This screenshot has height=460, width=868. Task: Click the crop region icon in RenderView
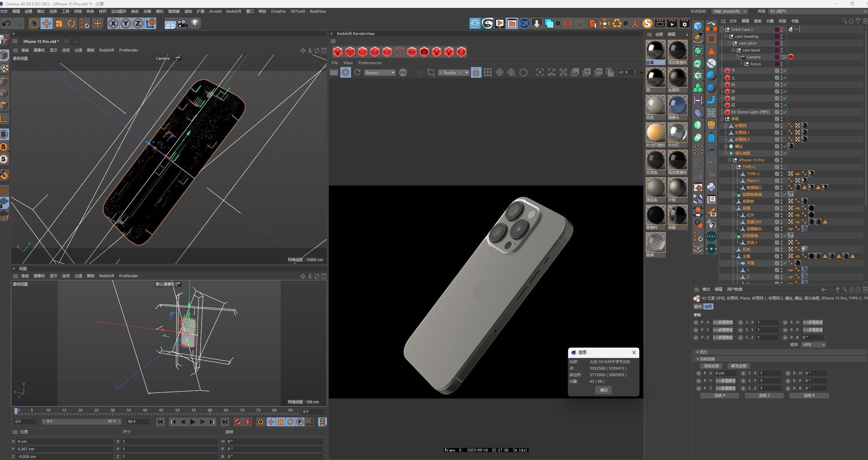(431, 72)
